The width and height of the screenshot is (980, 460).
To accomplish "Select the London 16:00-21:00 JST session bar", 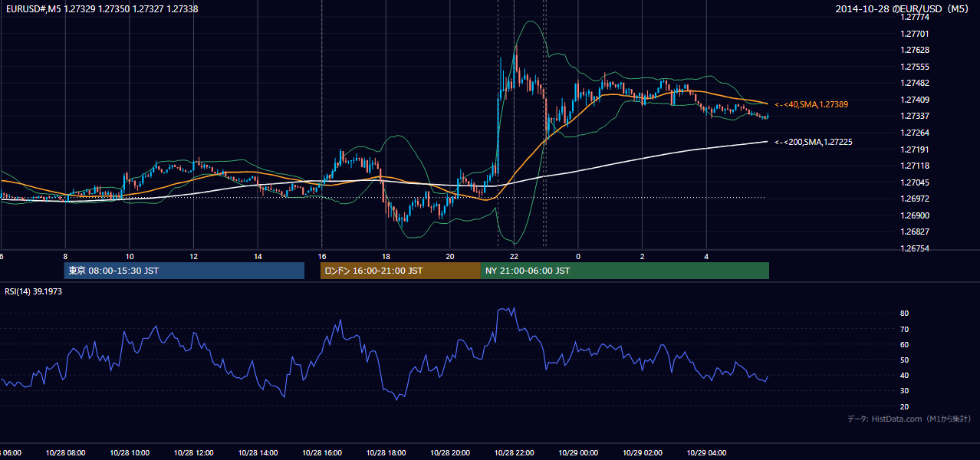I will click(x=400, y=271).
